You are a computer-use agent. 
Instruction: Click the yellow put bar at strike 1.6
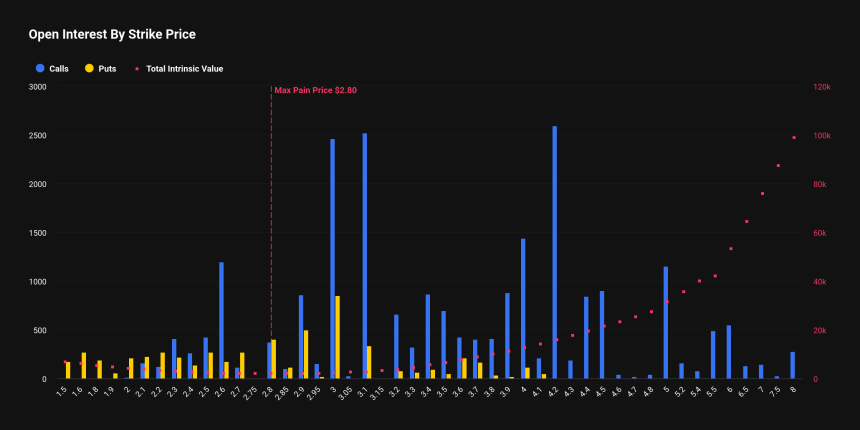coord(84,366)
